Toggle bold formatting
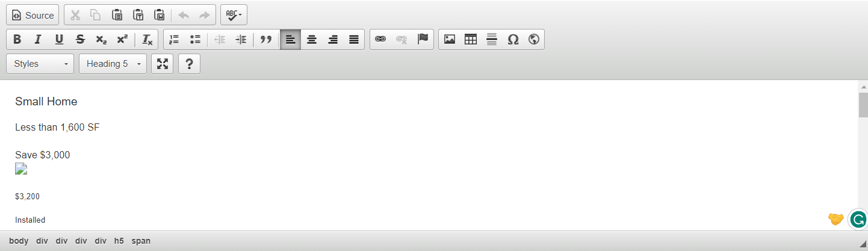The height and width of the screenshot is (251, 868). (17, 40)
